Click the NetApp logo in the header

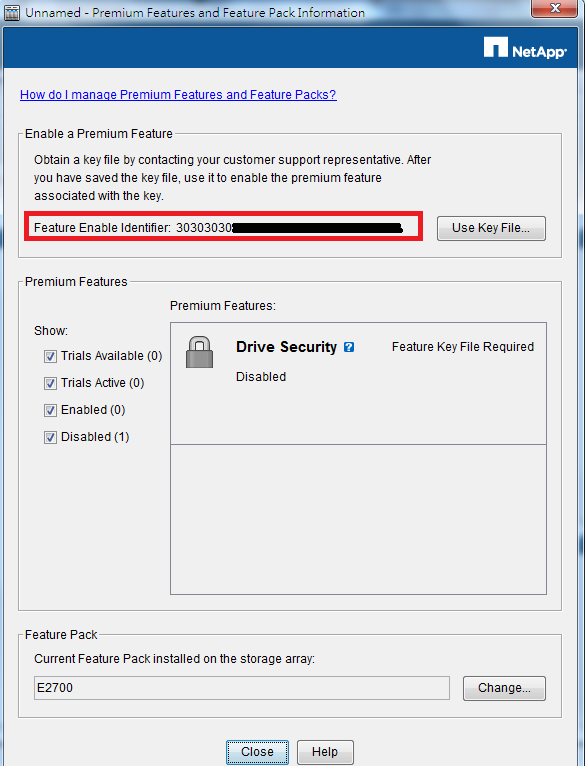tap(525, 48)
